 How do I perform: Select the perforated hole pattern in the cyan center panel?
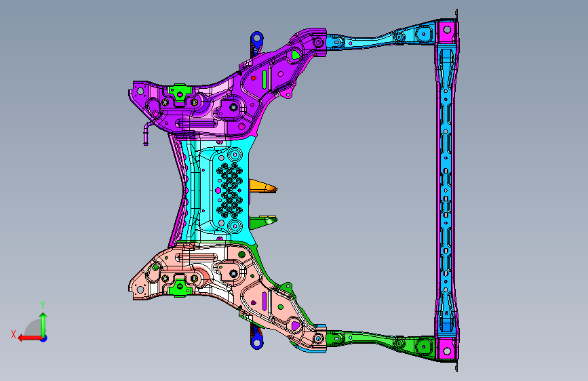pos(229,190)
